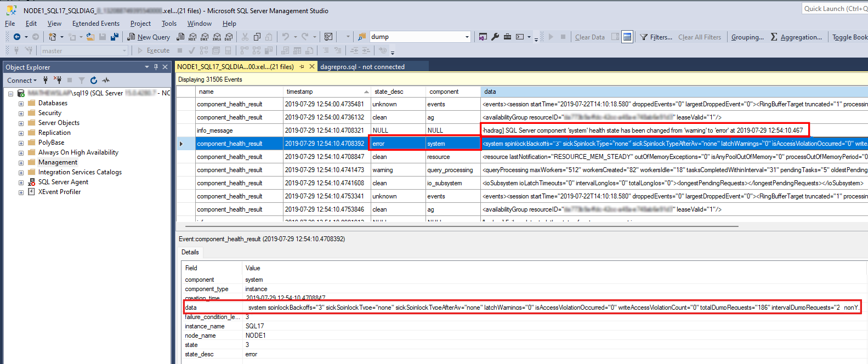Open Activity Monitor from Object Explorer toolbar
The image size is (868, 364).
(106, 81)
